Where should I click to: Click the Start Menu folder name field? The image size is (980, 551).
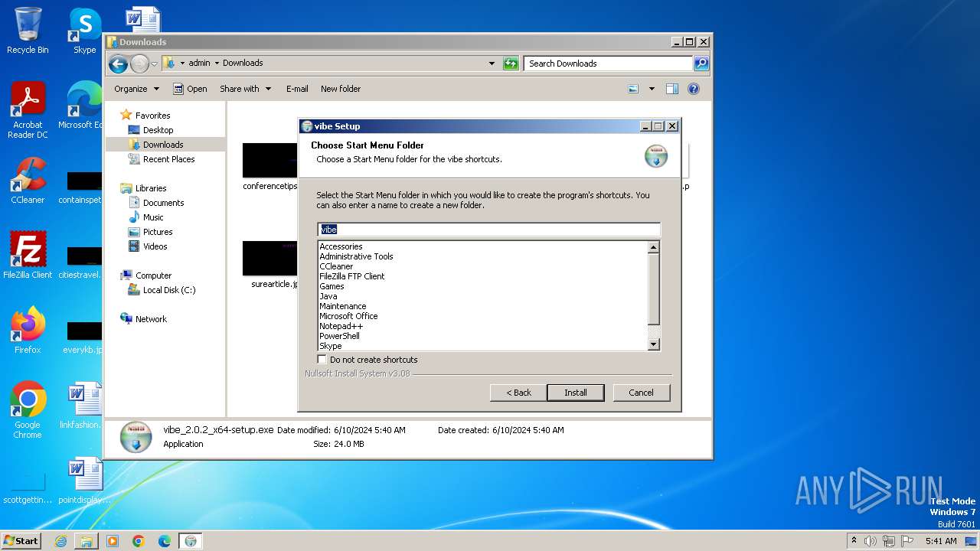click(488, 230)
